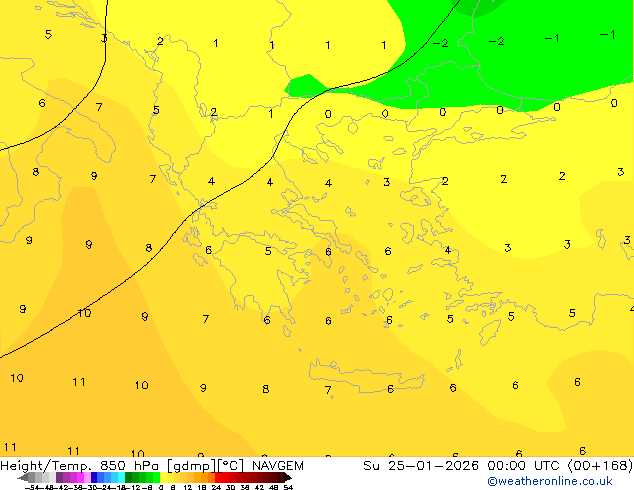Screen dimensions: 634x490
Task: Open the weatheronline.co.uk credit link
Action: point(550,481)
